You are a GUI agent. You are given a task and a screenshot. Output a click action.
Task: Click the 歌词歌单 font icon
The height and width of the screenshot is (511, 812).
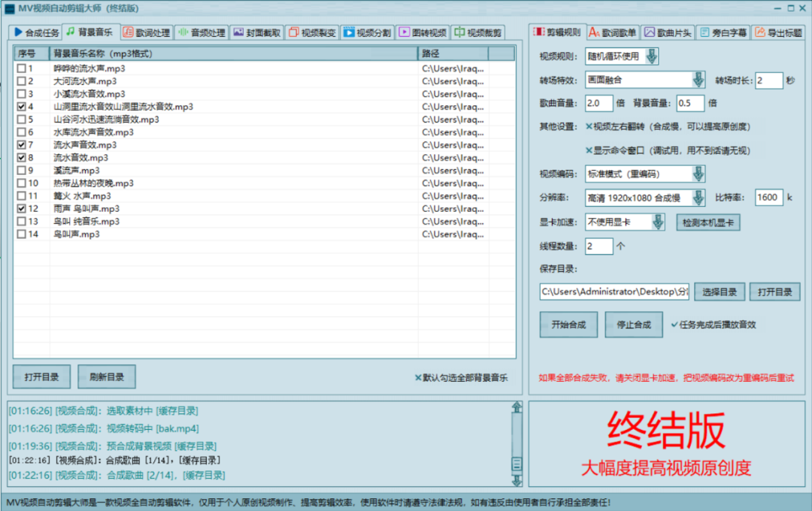point(594,33)
